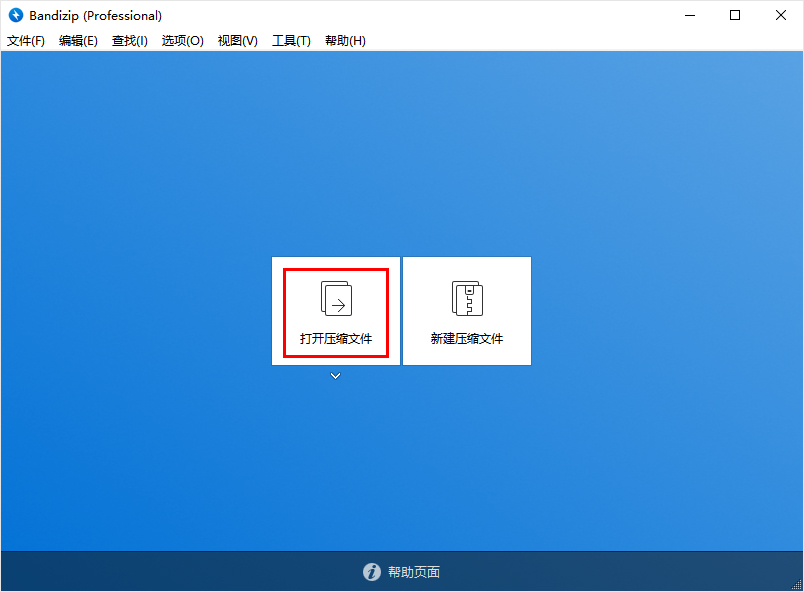
Task: Close the Bandizip window
Action: (x=780, y=15)
